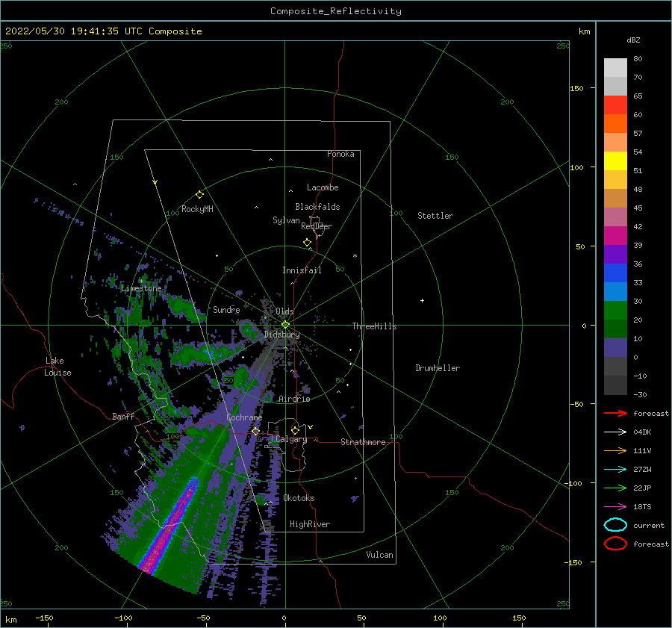
Task: Click the yellow V marker right of Calgary diamond
Action: (x=310, y=427)
